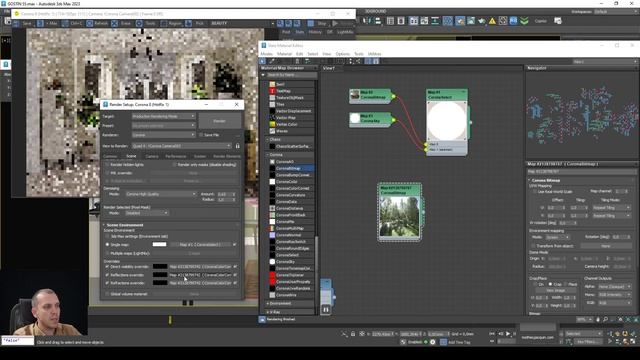Toggle Direct visibility override checkbox

tap(107, 267)
